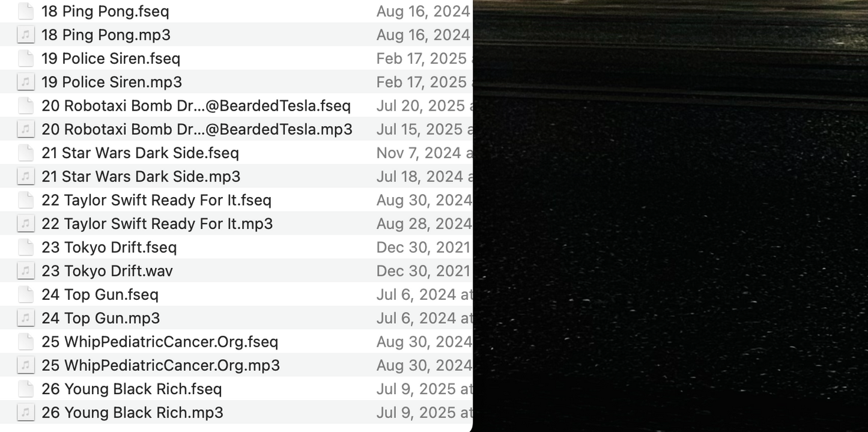Viewport: 868px width, 432px height.
Task: Click the 21 Star Wars Dark Side.fseq icon
Action: (25, 153)
